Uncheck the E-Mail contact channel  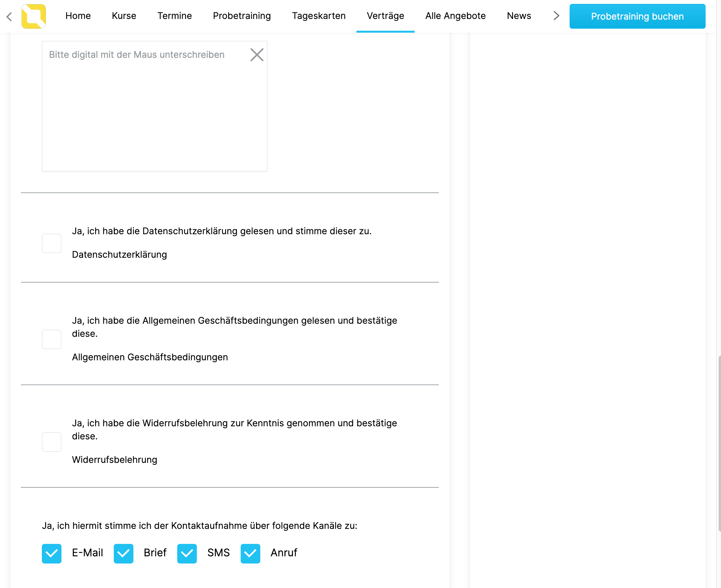point(52,553)
